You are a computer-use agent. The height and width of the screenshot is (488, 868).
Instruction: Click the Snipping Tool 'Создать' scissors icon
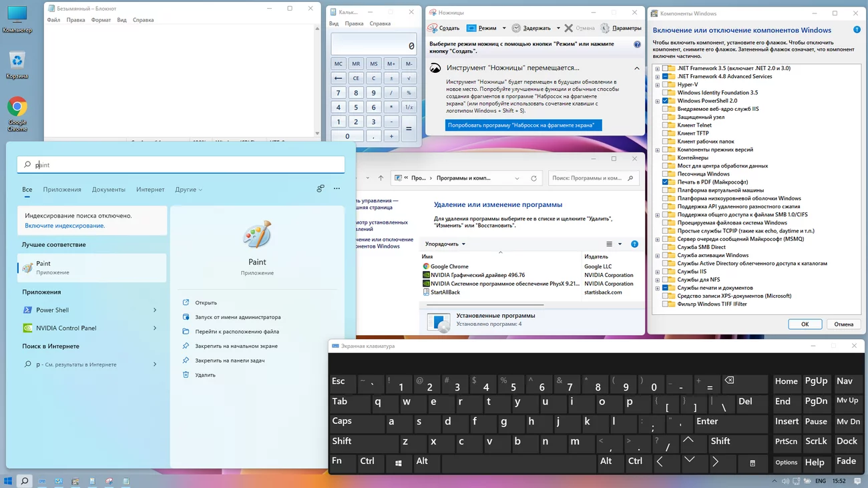[433, 28]
